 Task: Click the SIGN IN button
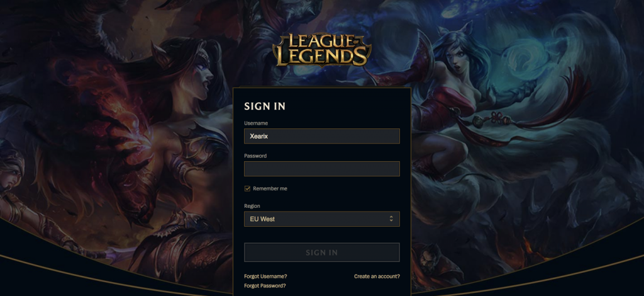click(321, 253)
